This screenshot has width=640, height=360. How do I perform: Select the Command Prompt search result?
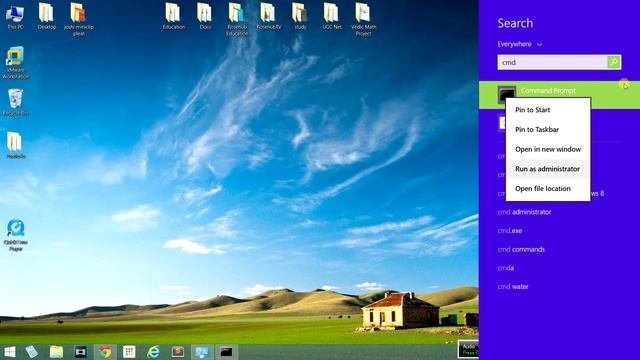pyautogui.click(x=559, y=94)
